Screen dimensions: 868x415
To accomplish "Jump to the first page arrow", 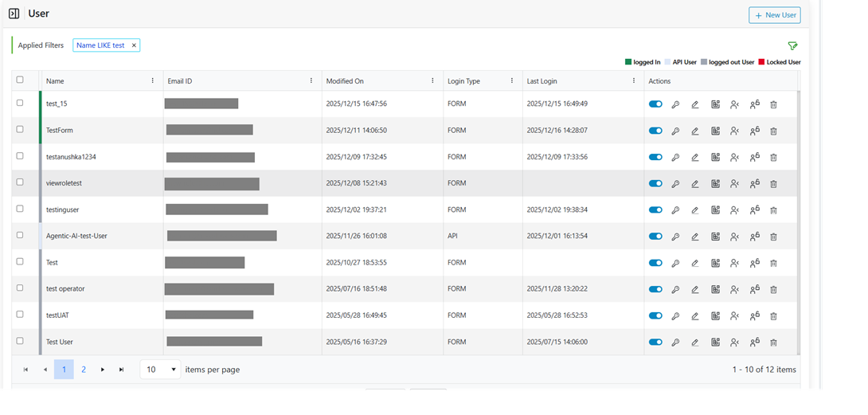I will coord(25,370).
